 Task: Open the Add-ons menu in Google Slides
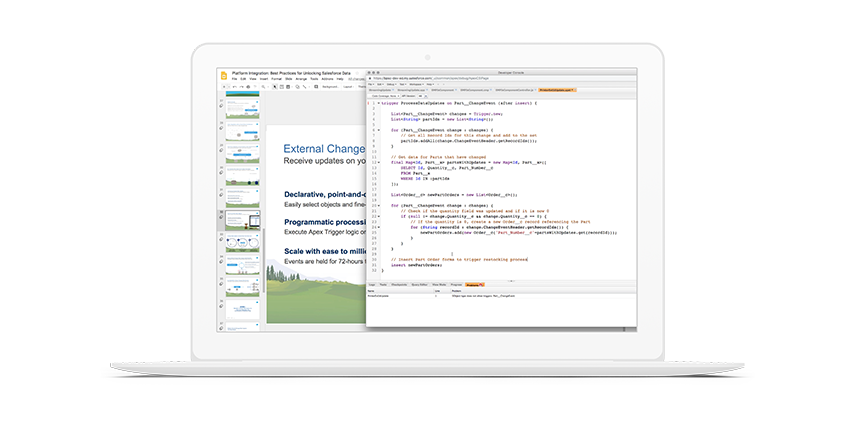coord(327,79)
